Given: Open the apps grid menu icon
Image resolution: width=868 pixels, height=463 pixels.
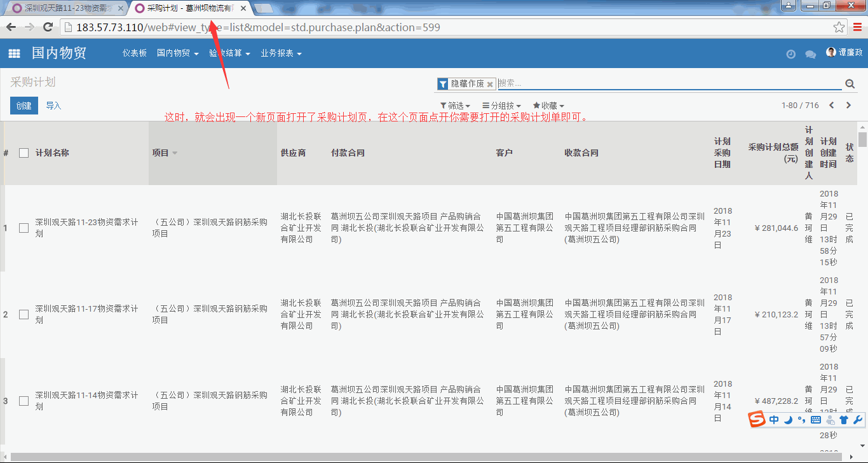Looking at the screenshot, I should click(14, 54).
